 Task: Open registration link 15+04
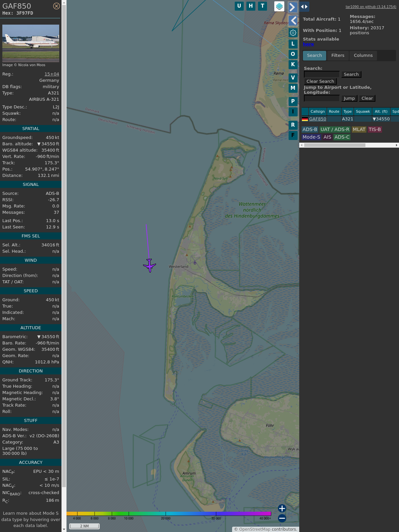[52, 74]
